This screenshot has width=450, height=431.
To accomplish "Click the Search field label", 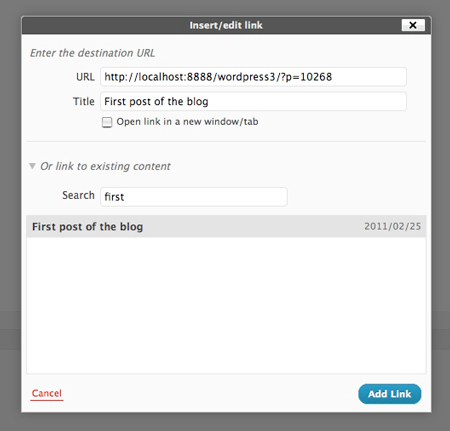I will click(x=78, y=195).
